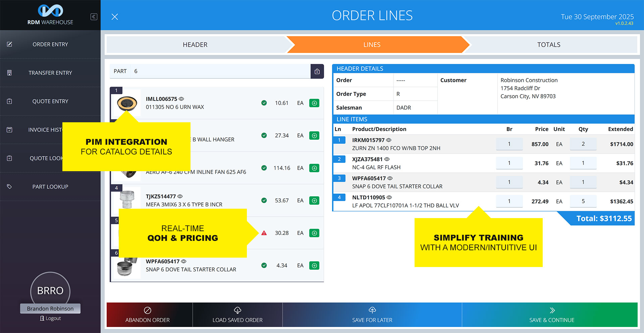Click Save & Continue

tap(551, 315)
